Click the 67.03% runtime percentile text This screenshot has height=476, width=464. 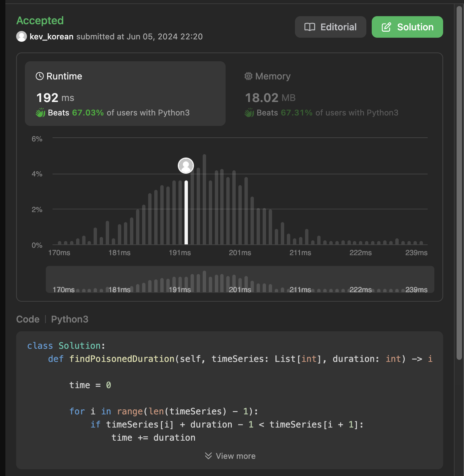coord(88,112)
